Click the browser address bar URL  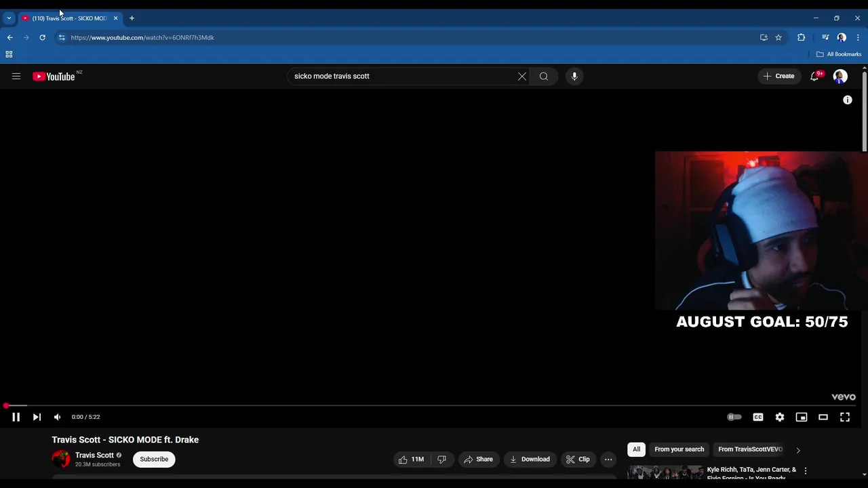point(142,38)
